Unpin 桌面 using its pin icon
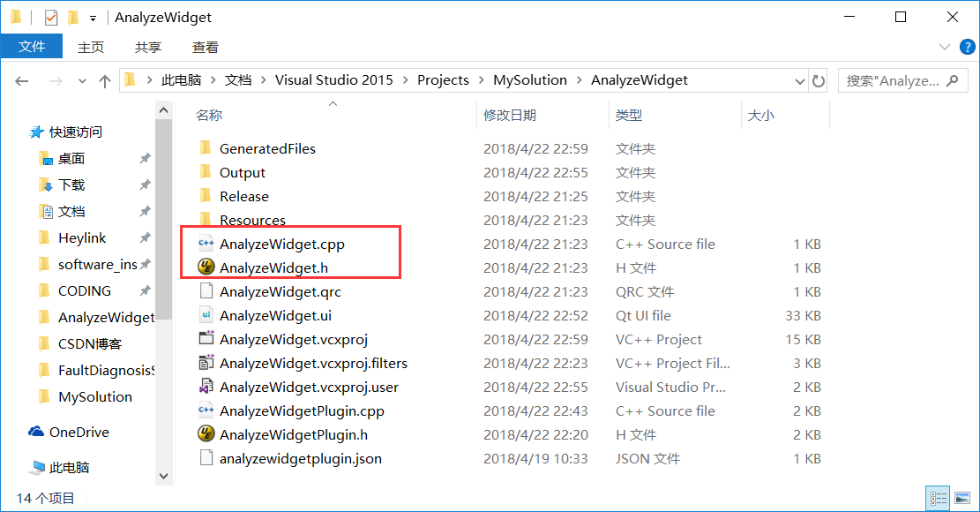Screen dimensions: 980x512 (x=145, y=159)
